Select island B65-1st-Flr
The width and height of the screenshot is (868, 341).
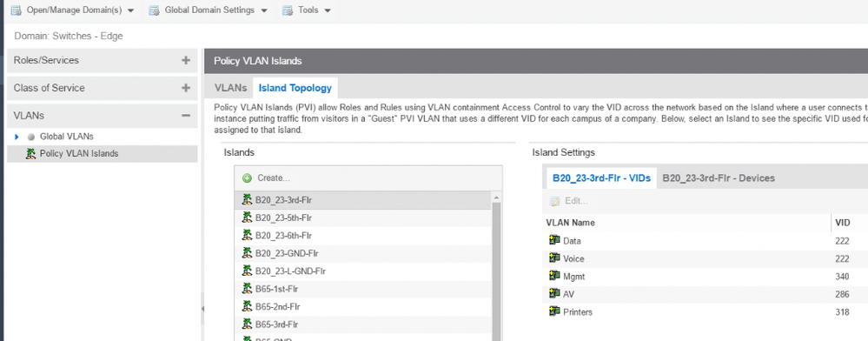[362, 289]
